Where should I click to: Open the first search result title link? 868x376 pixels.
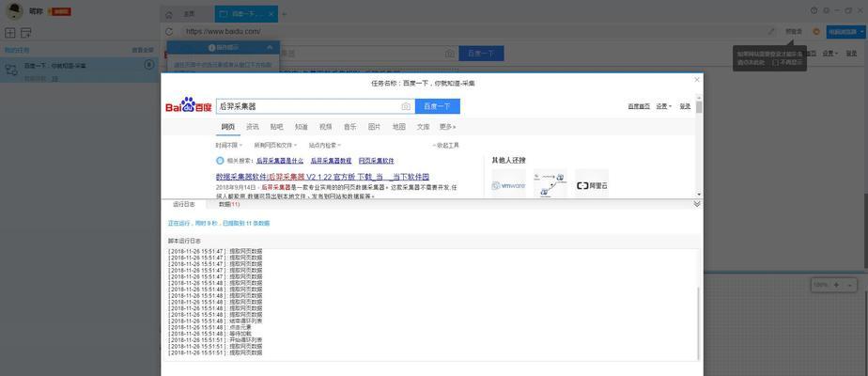tap(323, 177)
